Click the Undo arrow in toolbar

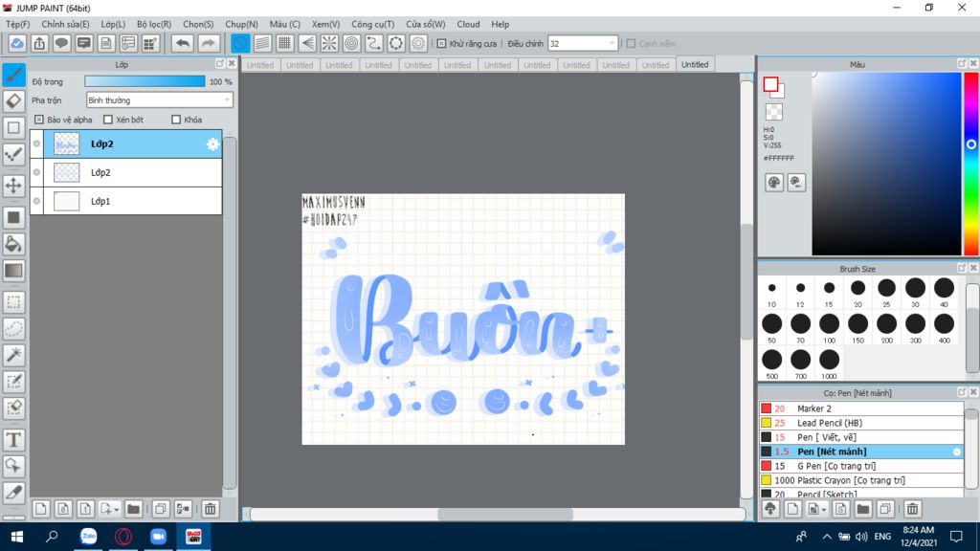[x=183, y=43]
